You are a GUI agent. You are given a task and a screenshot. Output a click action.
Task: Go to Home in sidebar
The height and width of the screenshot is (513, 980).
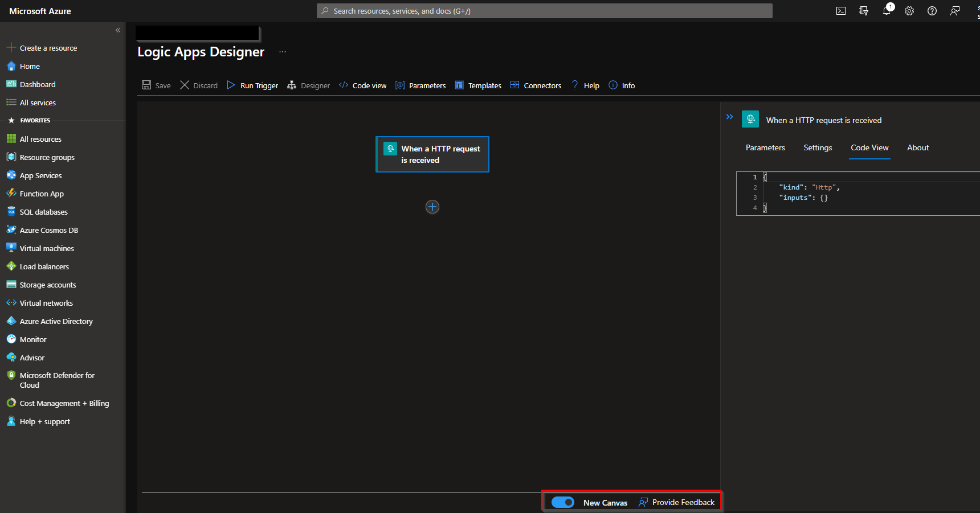[x=30, y=67]
